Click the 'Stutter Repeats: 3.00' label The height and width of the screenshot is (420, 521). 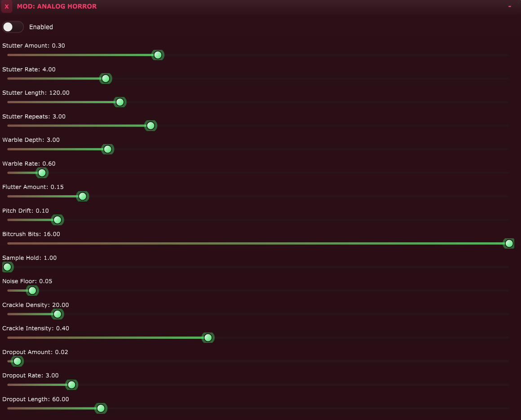[x=34, y=117]
